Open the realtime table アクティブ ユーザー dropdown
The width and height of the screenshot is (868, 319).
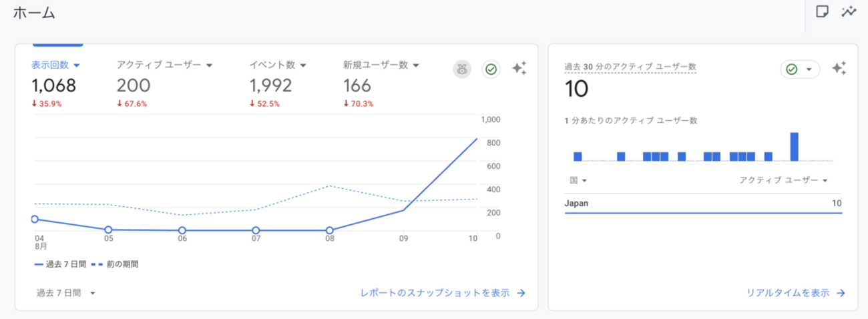(783, 180)
